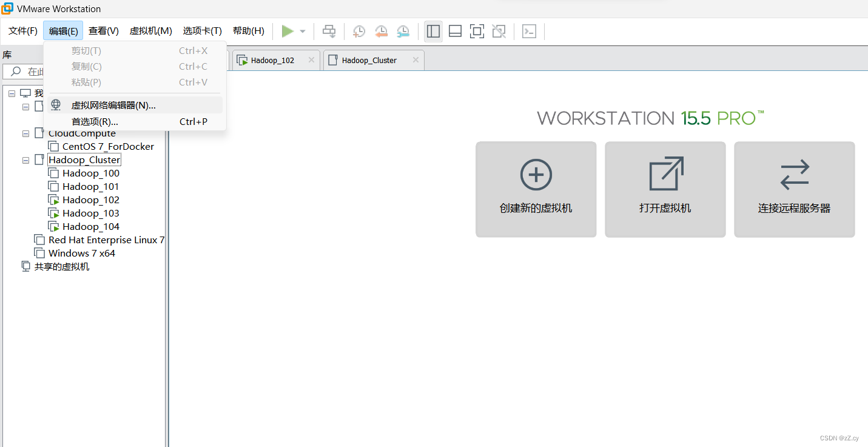Open the 文件(F) menu
The image size is (868, 447).
[23, 31]
